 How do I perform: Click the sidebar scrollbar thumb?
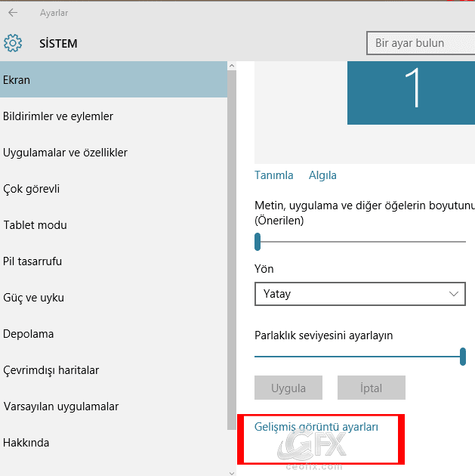pyautogui.click(x=232, y=250)
